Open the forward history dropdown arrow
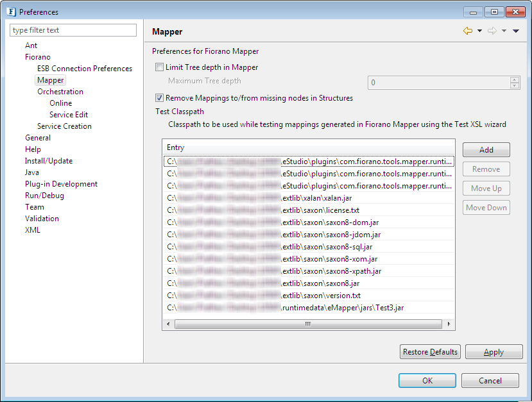Image resolution: width=532 pixels, height=402 pixels. (504, 31)
